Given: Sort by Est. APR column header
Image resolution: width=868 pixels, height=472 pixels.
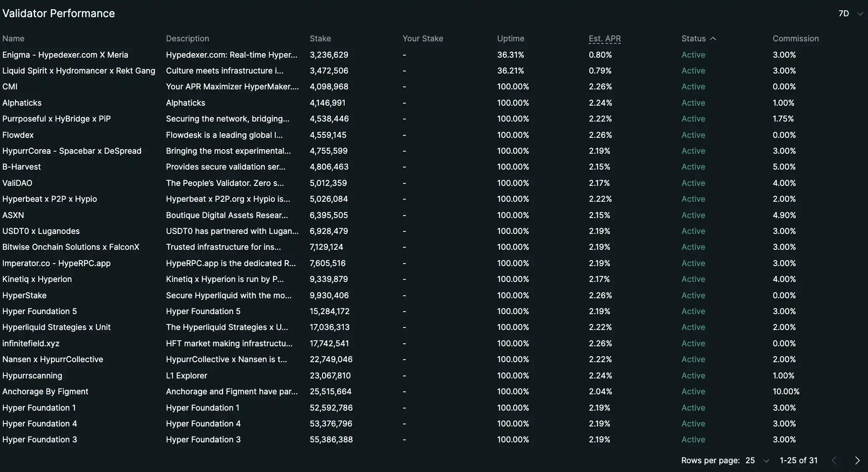Looking at the screenshot, I should click(x=604, y=38).
